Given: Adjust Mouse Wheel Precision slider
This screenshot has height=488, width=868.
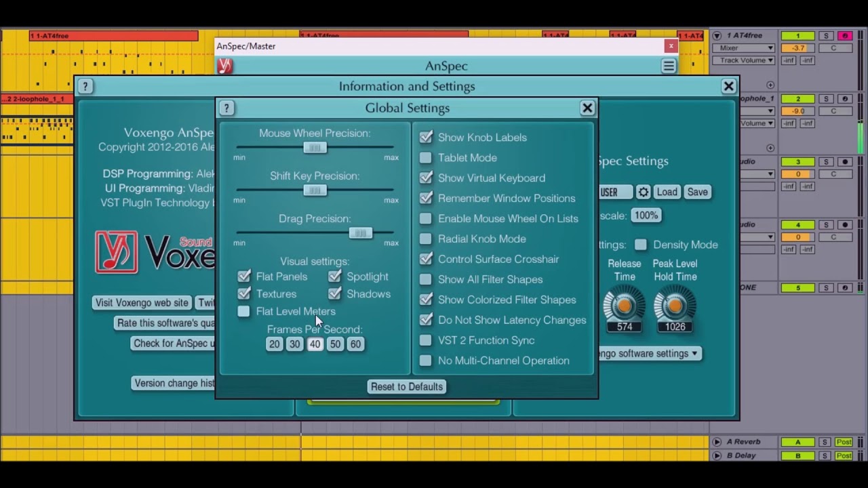Looking at the screenshot, I should pyautogui.click(x=315, y=148).
